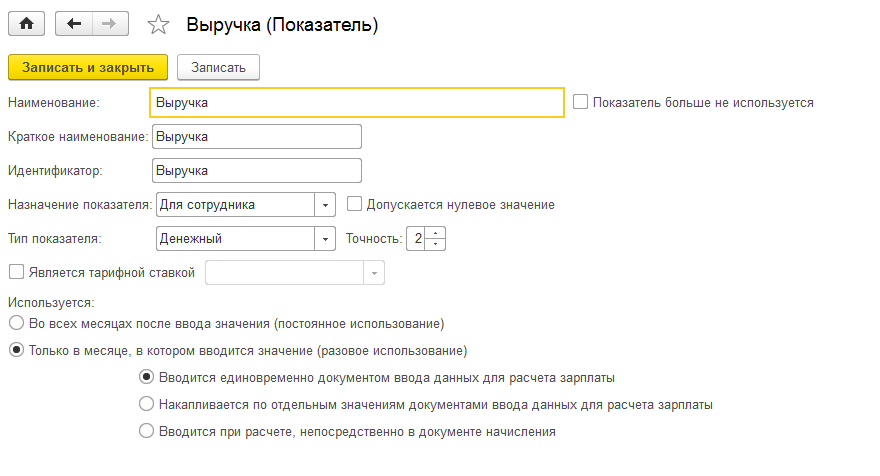The height and width of the screenshot is (476, 880).
Task: Click the back arrow navigation button
Action: (x=74, y=24)
